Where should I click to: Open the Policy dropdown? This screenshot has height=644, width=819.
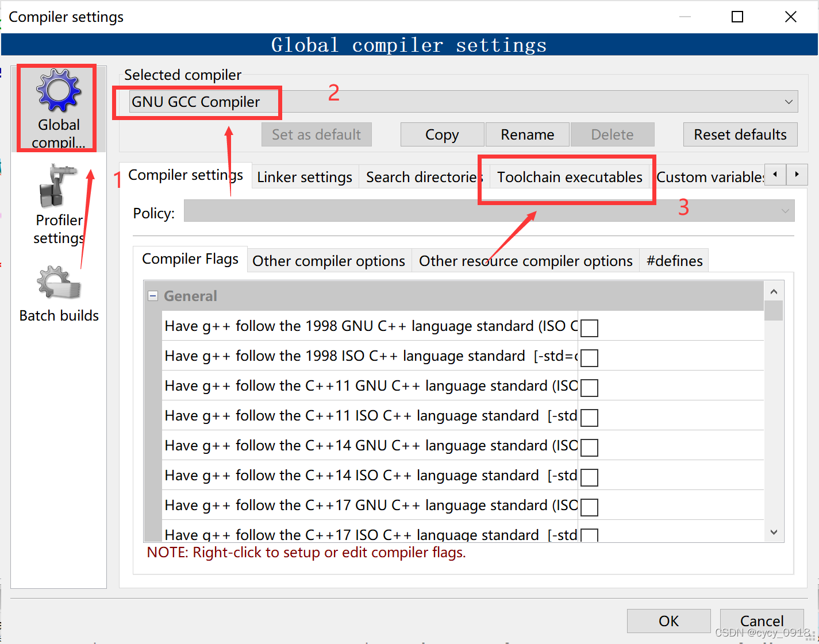click(x=489, y=211)
